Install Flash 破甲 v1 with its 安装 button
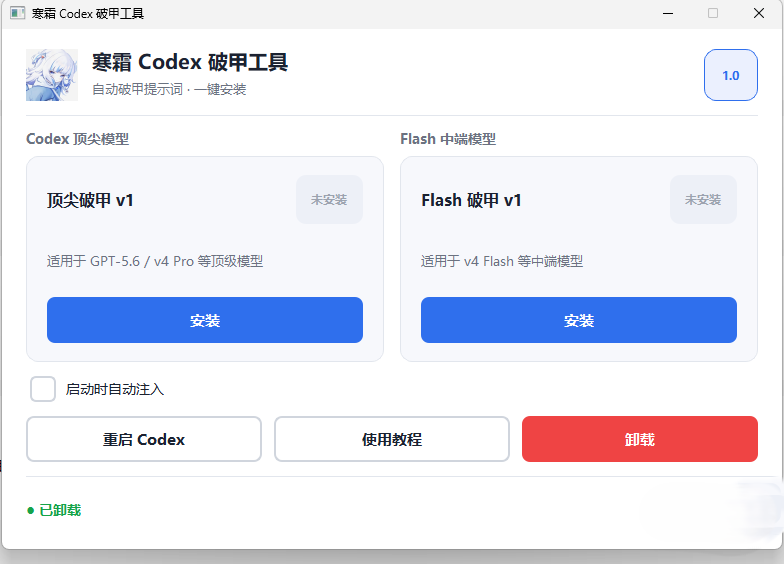The width and height of the screenshot is (784, 564). pyautogui.click(x=578, y=320)
